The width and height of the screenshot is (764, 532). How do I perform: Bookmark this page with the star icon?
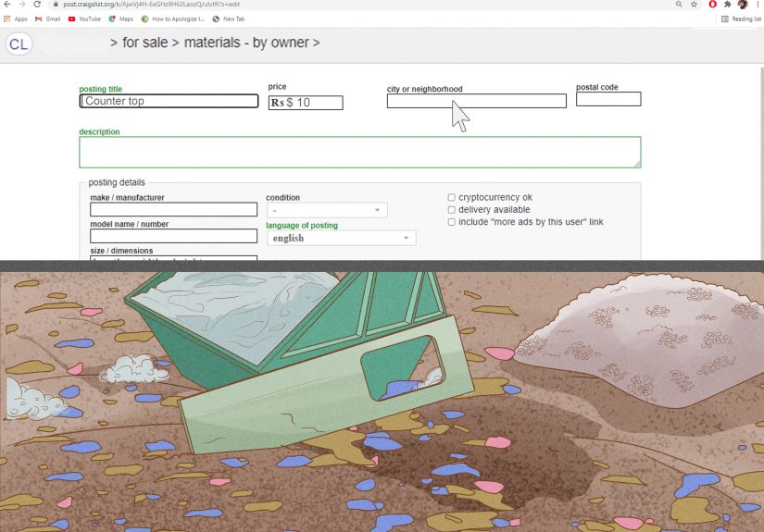(694, 5)
